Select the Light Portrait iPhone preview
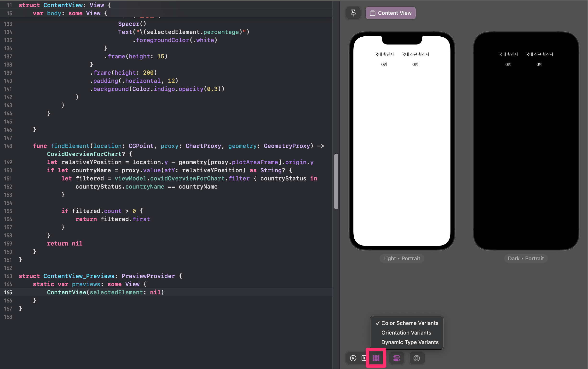Screen dimensions: 588x369 (402, 141)
